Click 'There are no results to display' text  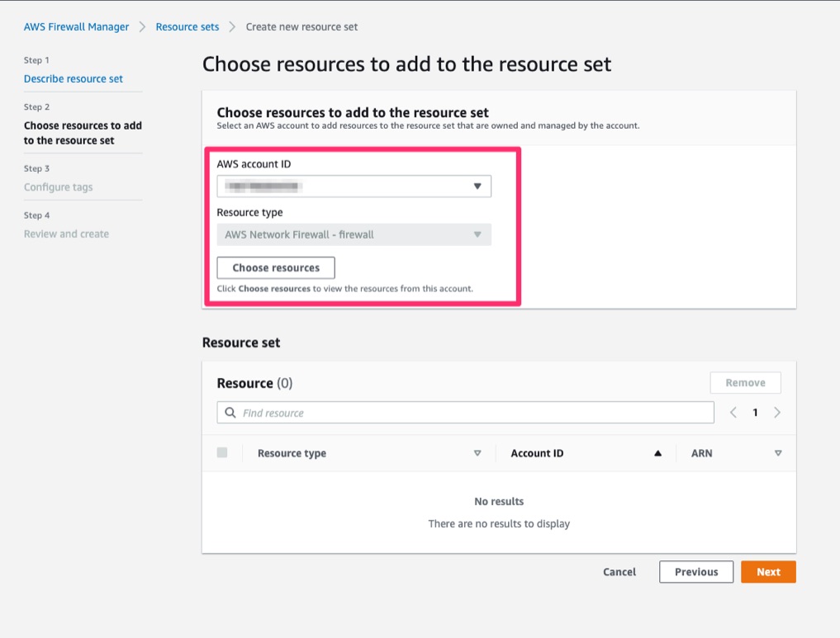(499, 523)
